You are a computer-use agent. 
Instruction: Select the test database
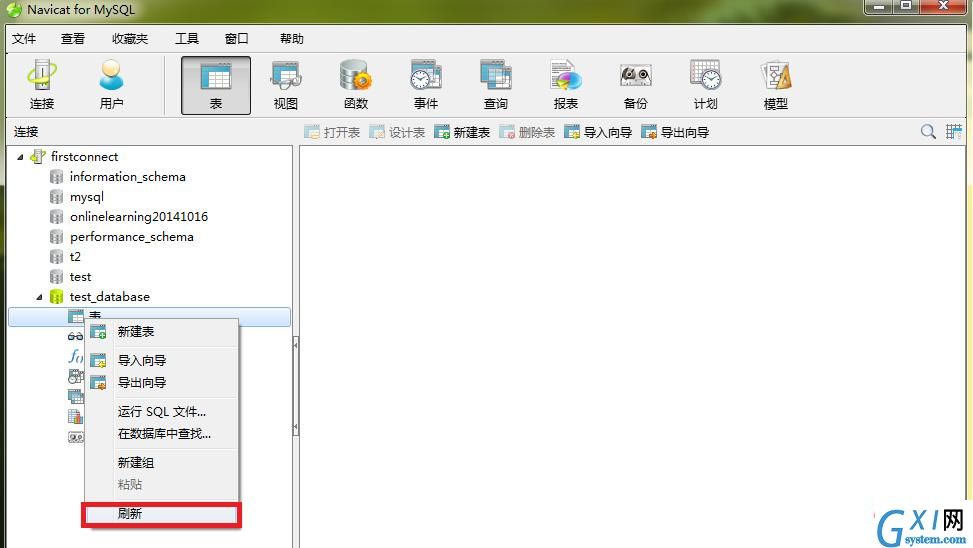point(81,277)
